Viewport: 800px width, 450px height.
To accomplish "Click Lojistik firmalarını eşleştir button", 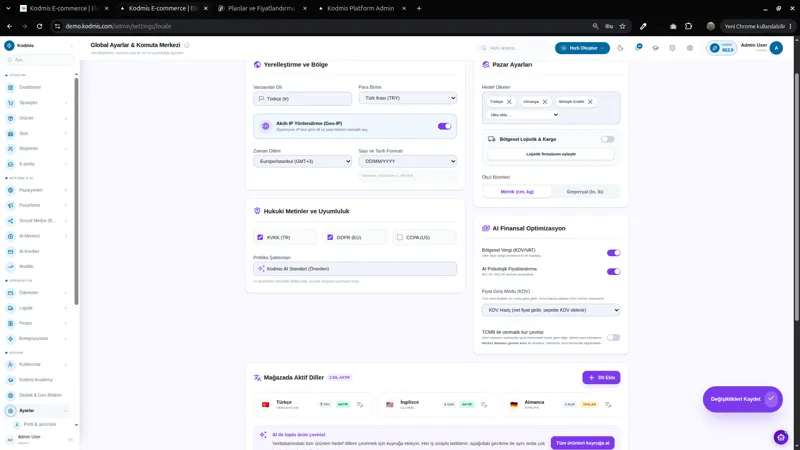I will pyautogui.click(x=551, y=154).
